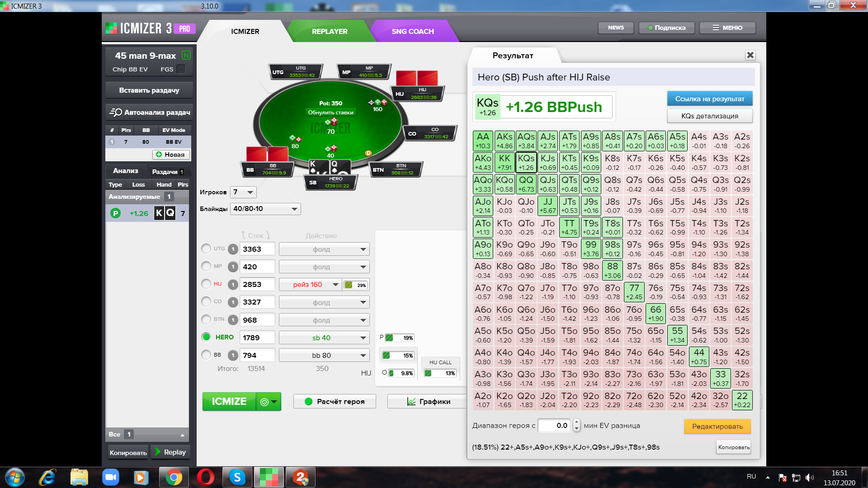This screenshot has width=868, height=488.
Task: Open Skype from the taskbar
Action: click(x=237, y=477)
